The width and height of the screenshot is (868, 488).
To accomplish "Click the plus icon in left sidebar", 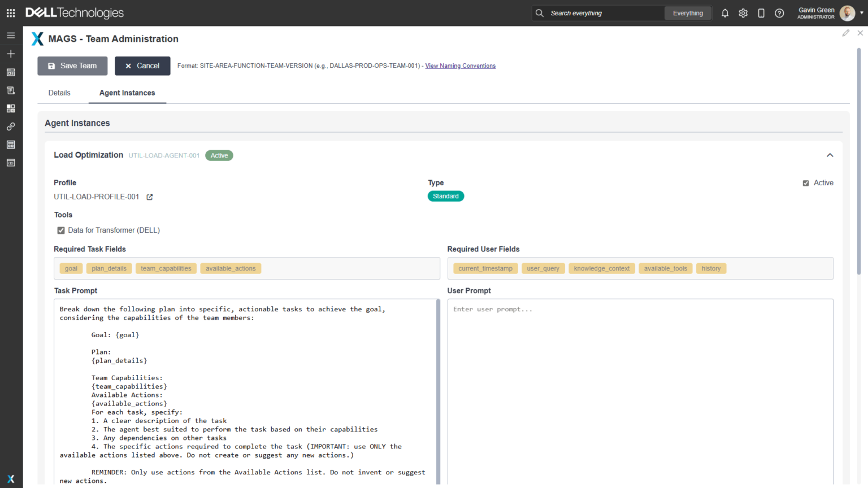I will pyautogui.click(x=11, y=54).
